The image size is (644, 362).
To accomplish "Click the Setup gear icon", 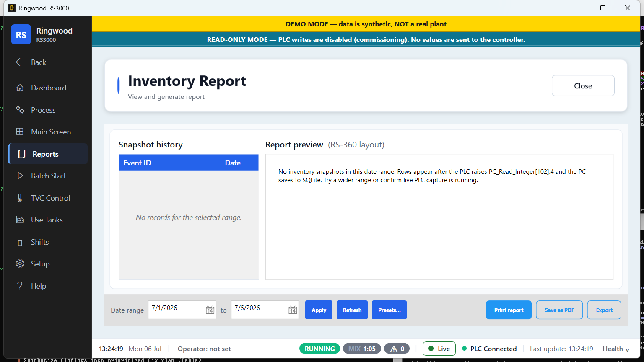I will pyautogui.click(x=20, y=264).
